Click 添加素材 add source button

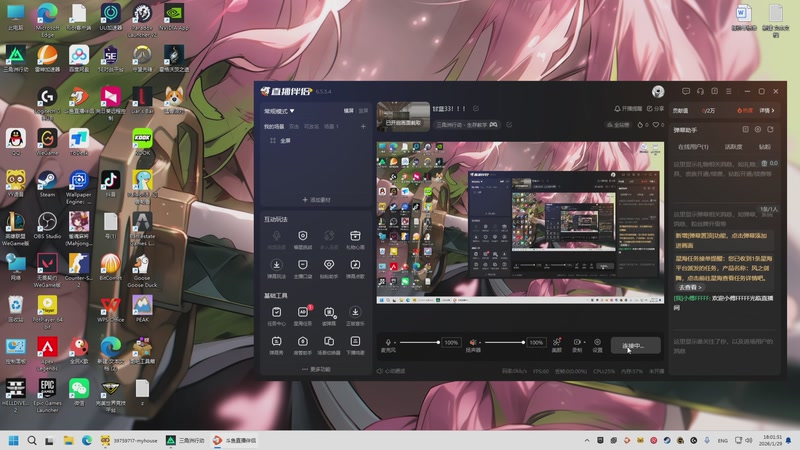point(316,200)
